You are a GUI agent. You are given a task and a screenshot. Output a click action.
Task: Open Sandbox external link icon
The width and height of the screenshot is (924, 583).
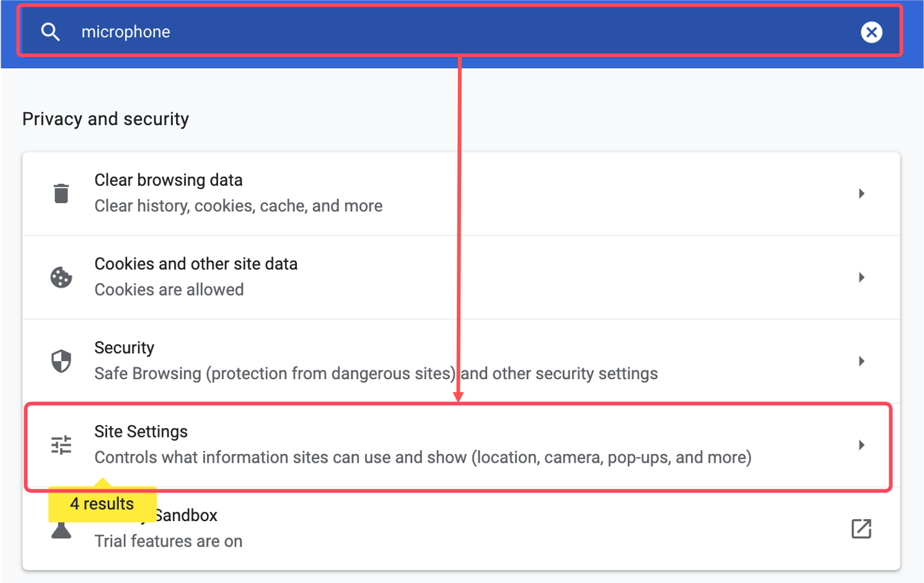click(x=861, y=528)
